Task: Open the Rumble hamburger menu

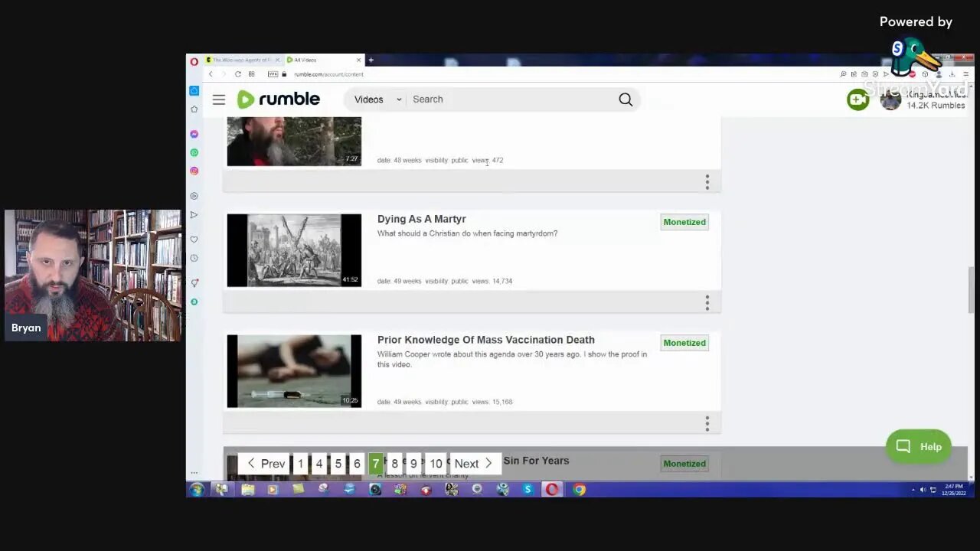Action: pos(219,99)
